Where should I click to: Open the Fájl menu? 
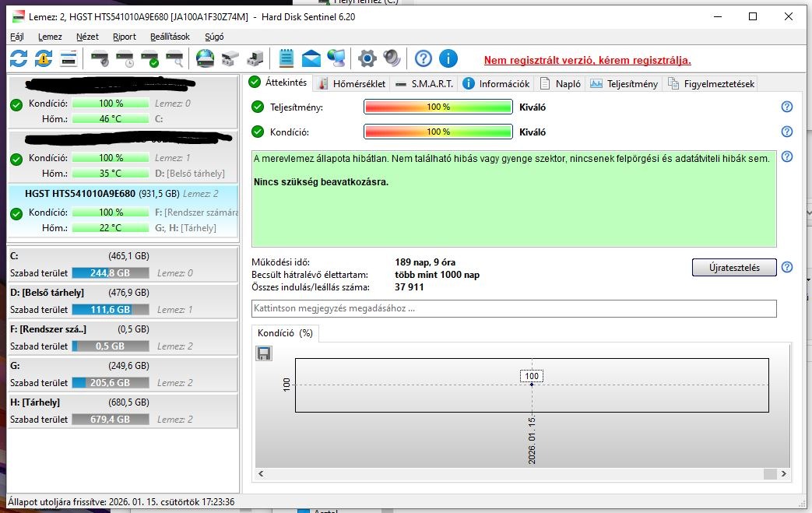pyautogui.click(x=17, y=37)
